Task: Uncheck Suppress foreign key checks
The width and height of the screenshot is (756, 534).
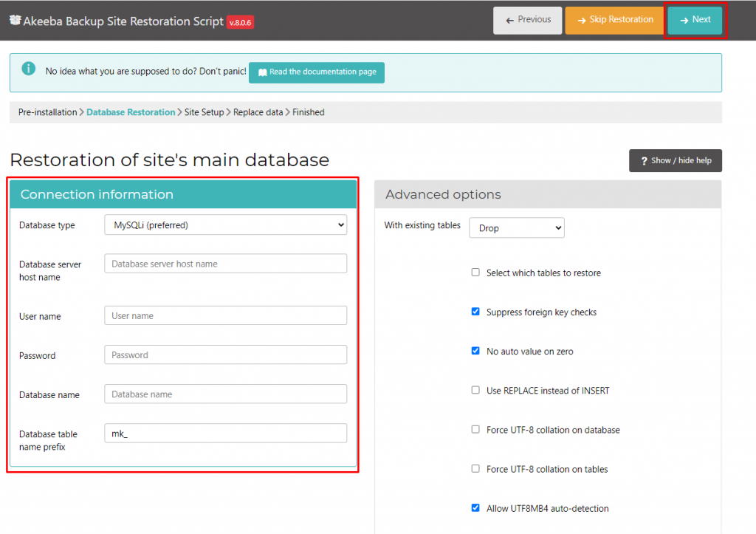Action: 475,312
